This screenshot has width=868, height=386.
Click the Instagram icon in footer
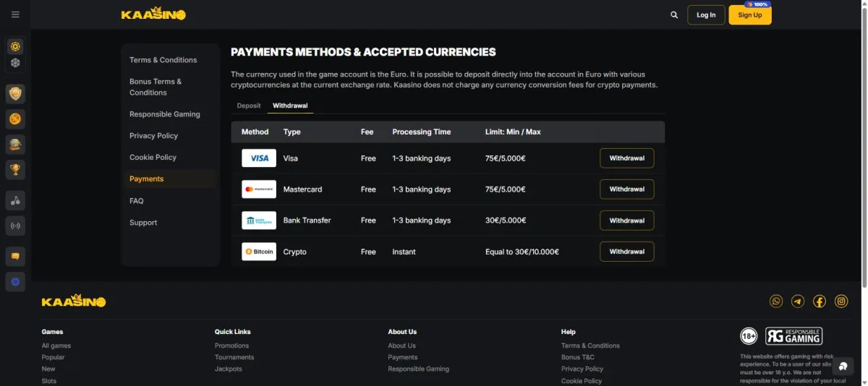[841, 301]
